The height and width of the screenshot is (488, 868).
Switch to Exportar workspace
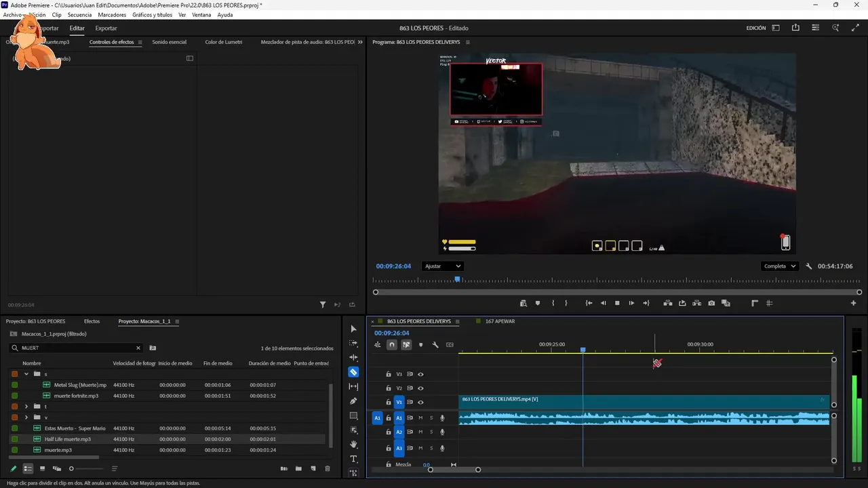tap(106, 28)
